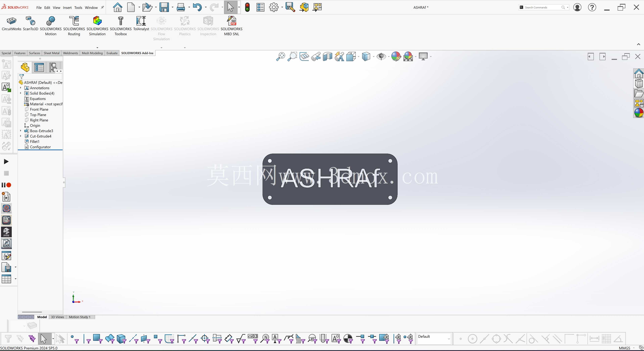Open Design Library in task pane
Image resolution: width=644 pixels, height=351 pixels.
639,83
